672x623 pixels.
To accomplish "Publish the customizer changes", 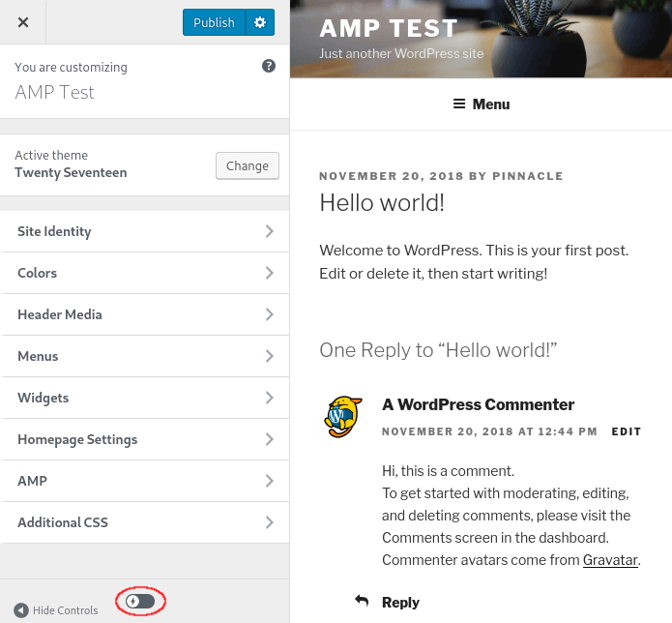I will [214, 22].
